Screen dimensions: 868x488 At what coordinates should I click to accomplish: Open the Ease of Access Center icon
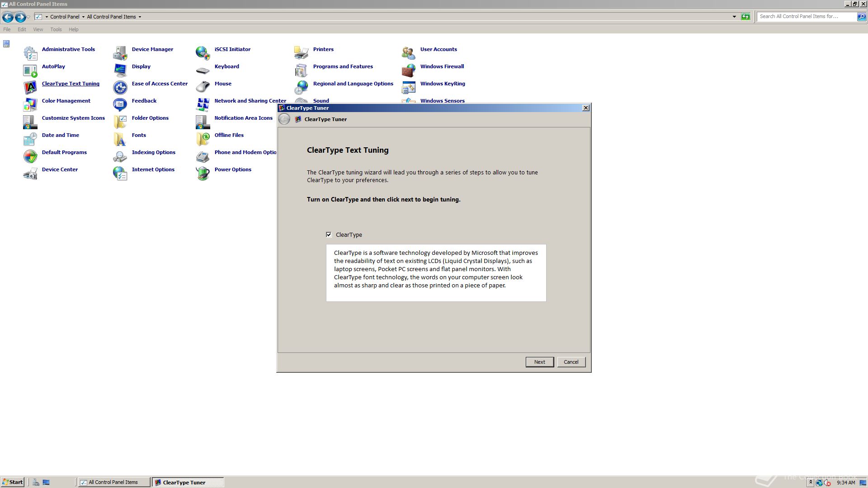point(120,88)
